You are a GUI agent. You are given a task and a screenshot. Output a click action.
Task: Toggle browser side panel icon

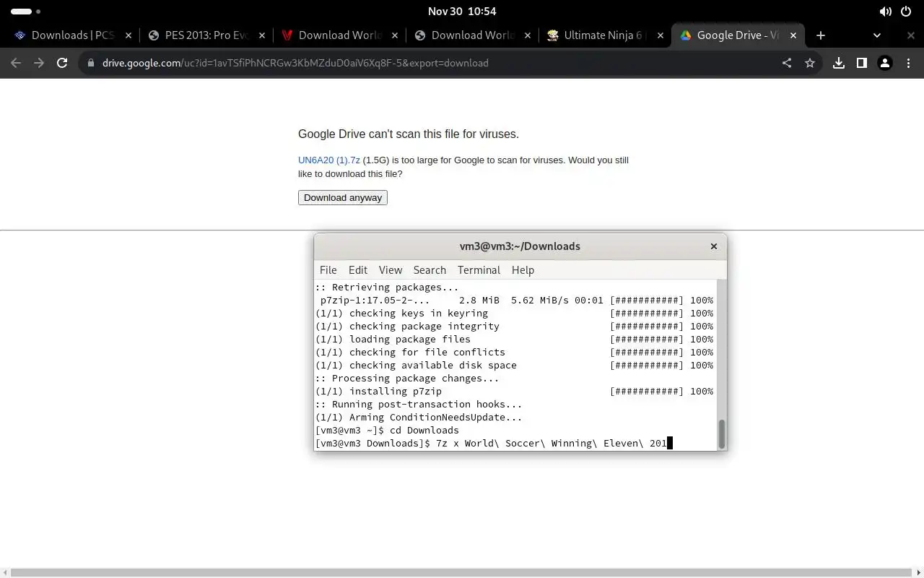click(x=861, y=63)
